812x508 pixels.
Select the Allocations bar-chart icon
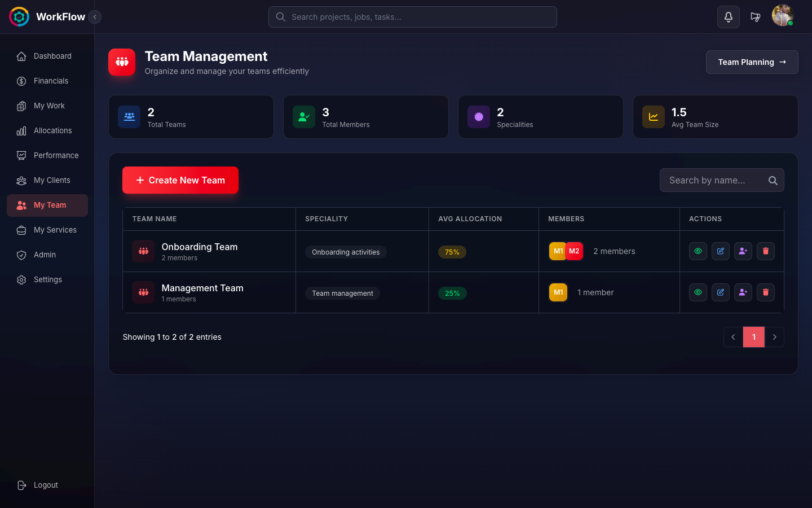(x=21, y=130)
